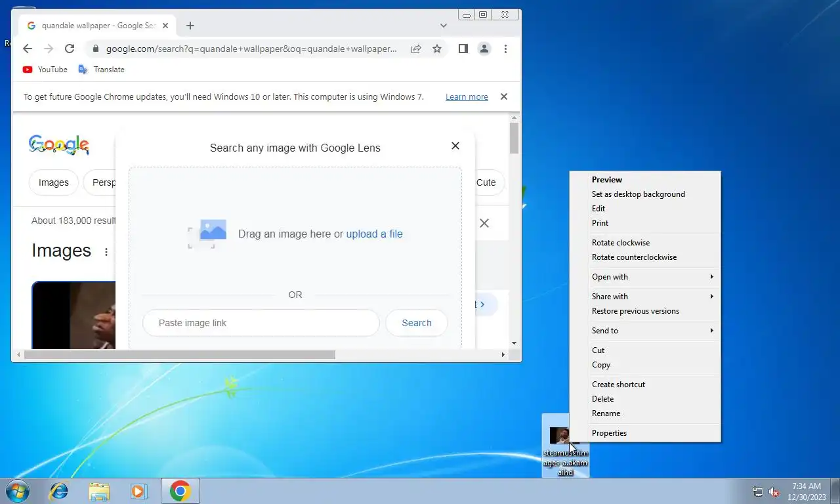This screenshot has width=840, height=504.
Task: Click the Google holiday logo
Action: click(x=59, y=145)
